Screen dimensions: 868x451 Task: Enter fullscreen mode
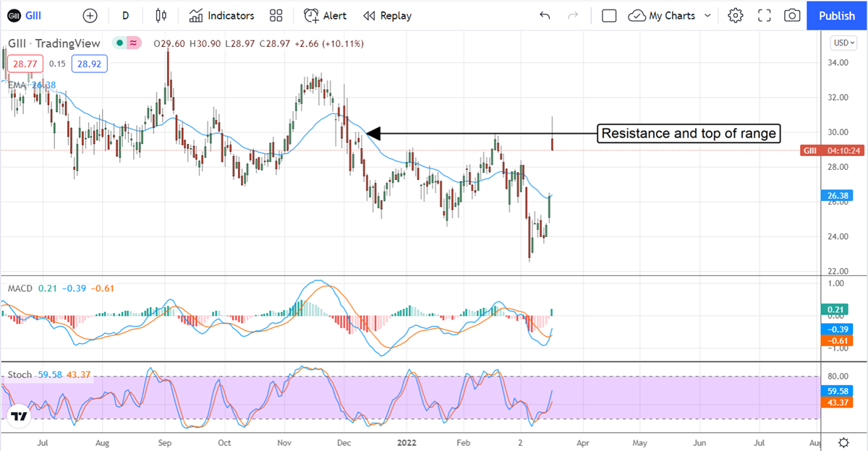click(764, 15)
